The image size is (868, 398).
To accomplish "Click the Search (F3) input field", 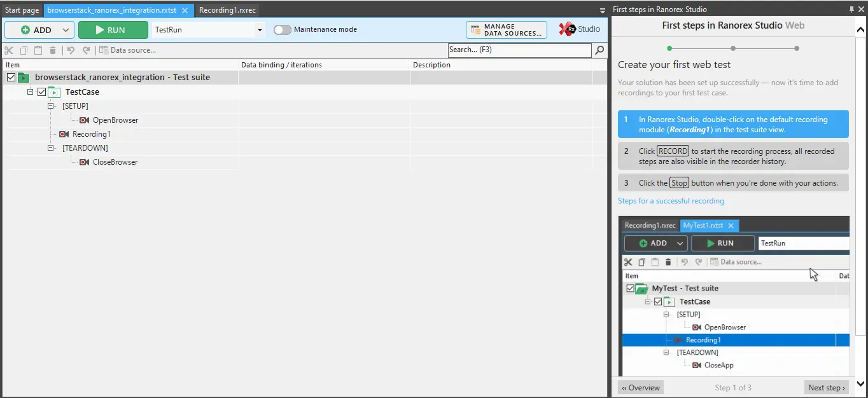I will (519, 50).
